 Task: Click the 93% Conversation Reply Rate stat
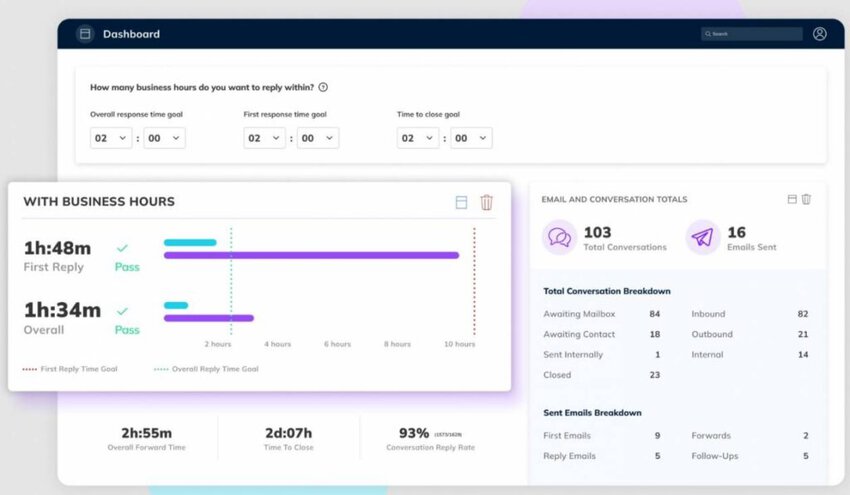coord(430,439)
